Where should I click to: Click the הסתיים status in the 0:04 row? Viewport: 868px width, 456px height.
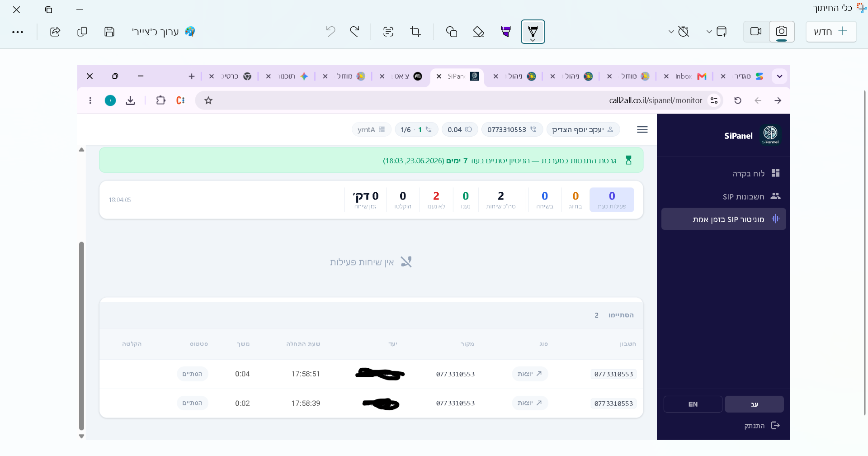193,374
